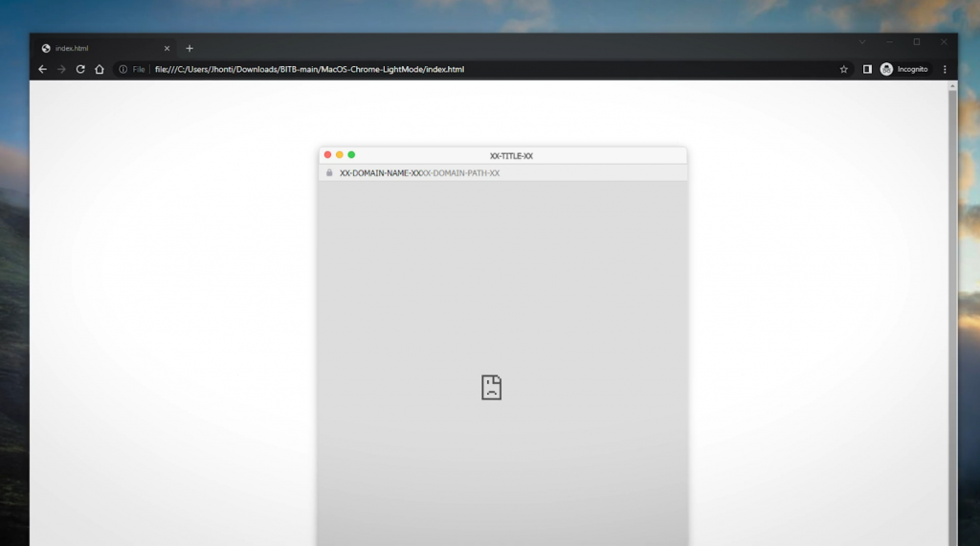Click the yellow minimize dot in fake window
The height and width of the screenshot is (546, 980).
point(340,154)
